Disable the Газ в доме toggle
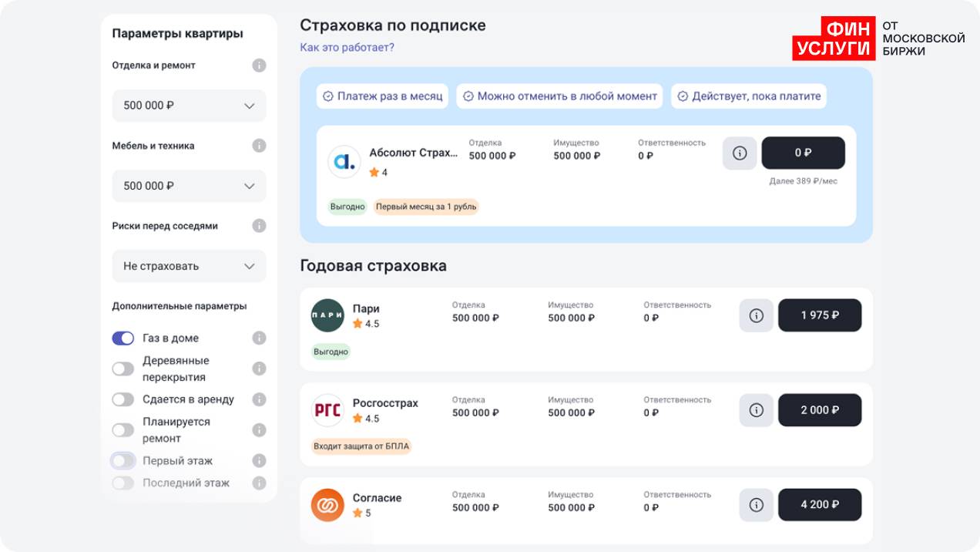 click(123, 338)
